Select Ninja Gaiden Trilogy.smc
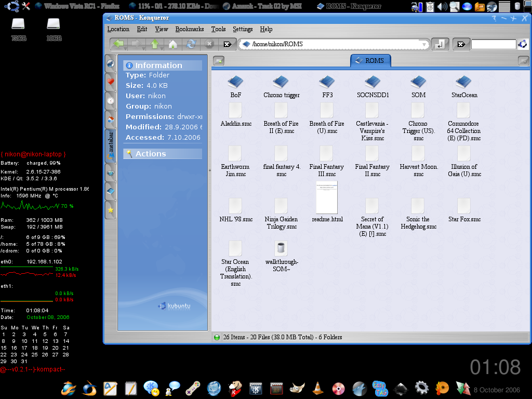 coord(281,215)
